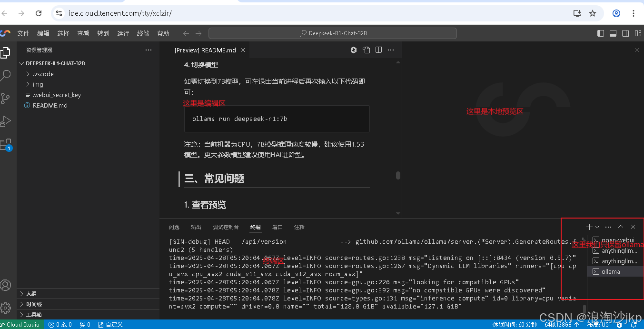644x329 pixels.
Task: Open the Run and Debug view
Action: coord(5,121)
